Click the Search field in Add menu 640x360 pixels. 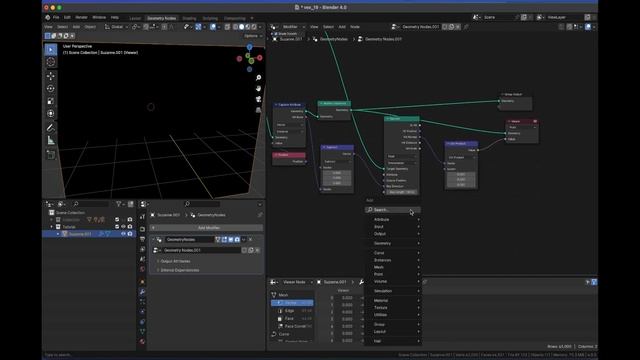(x=393, y=210)
